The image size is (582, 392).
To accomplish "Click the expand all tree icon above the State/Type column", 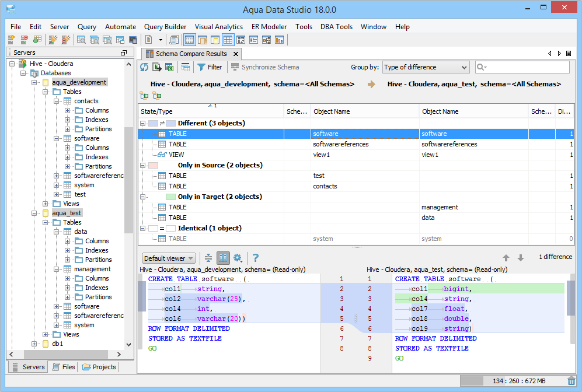I will (x=144, y=96).
